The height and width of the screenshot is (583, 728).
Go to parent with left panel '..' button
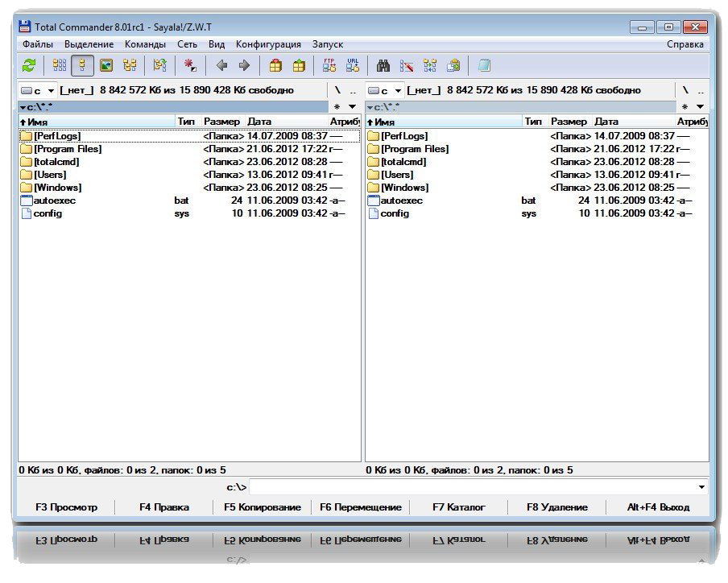[353, 90]
